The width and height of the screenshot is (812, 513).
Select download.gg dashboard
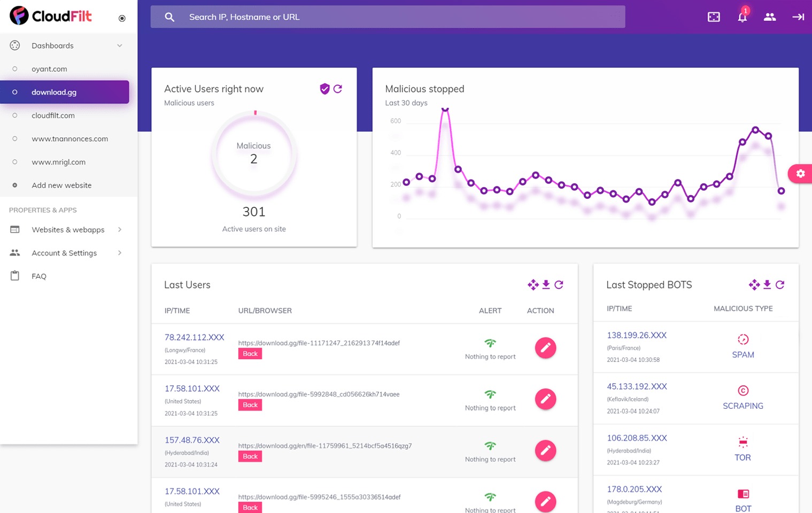coord(64,92)
